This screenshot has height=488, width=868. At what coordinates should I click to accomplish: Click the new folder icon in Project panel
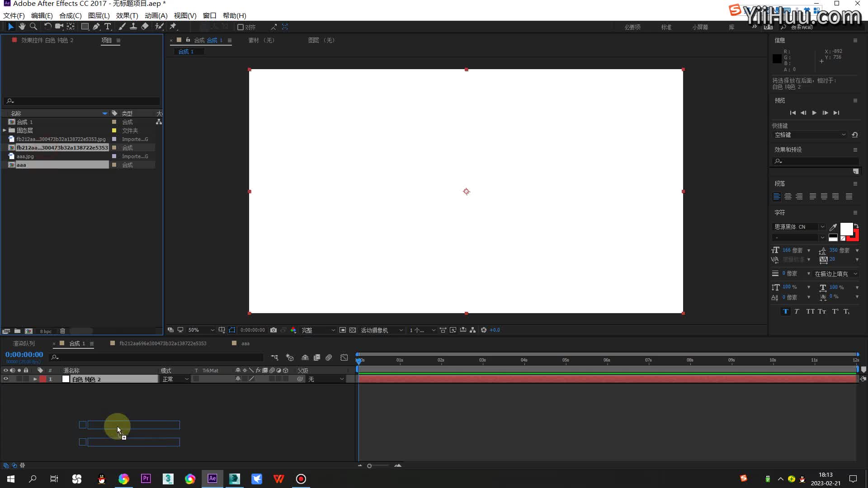point(17,331)
